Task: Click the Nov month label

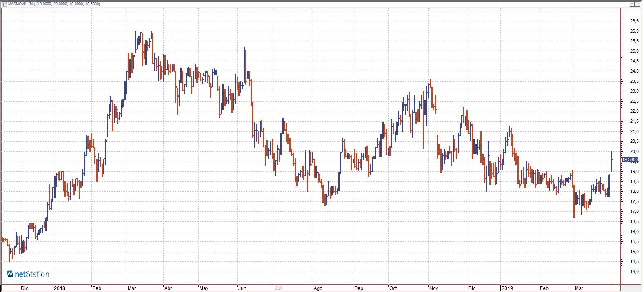Action: click(434, 288)
